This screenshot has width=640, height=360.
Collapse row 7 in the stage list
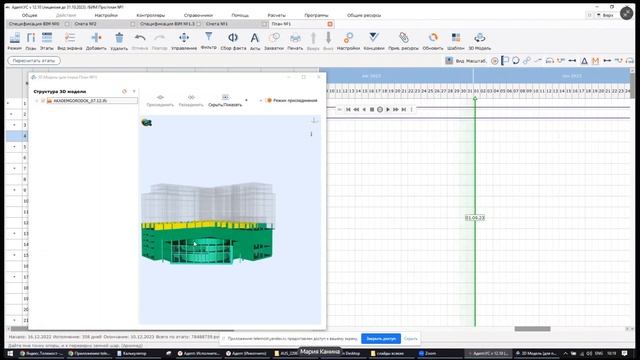click(x=14, y=168)
